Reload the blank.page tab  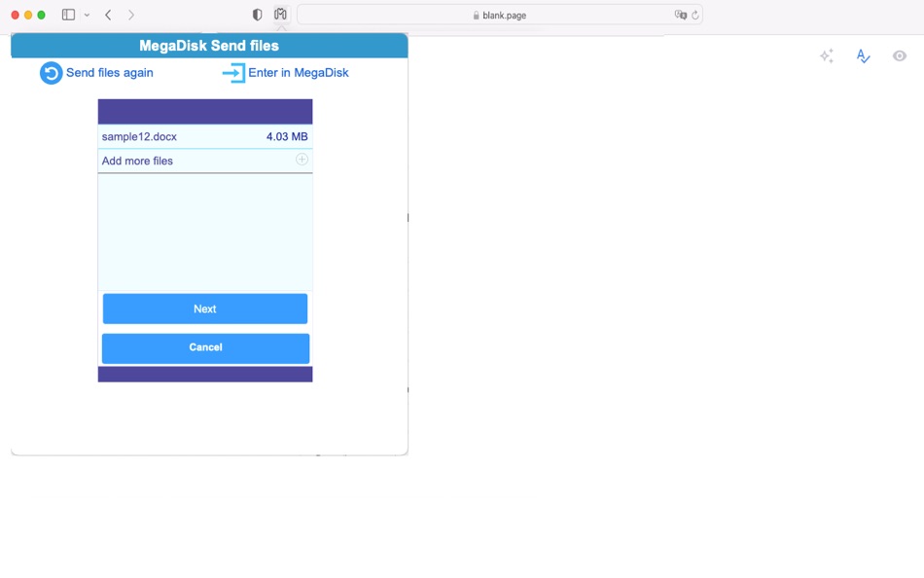pyautogui.click(x=695, y=15)
